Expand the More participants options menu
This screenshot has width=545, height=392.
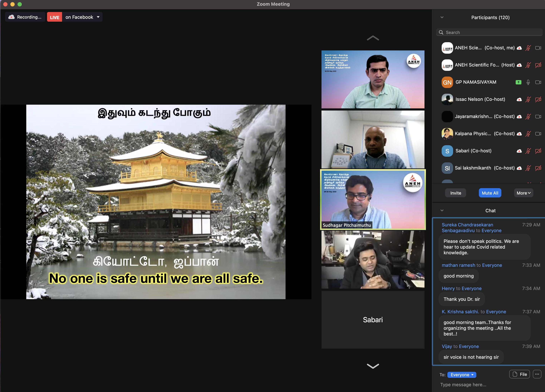point(523,193)
